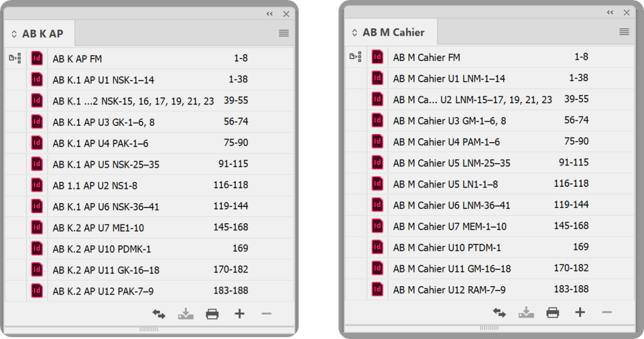Image resolution: width=644 pixels, height=339 pixels.
Task: Select document AB M Cahier U7 MEM-1–10
Action: click(x=450, y=226)
